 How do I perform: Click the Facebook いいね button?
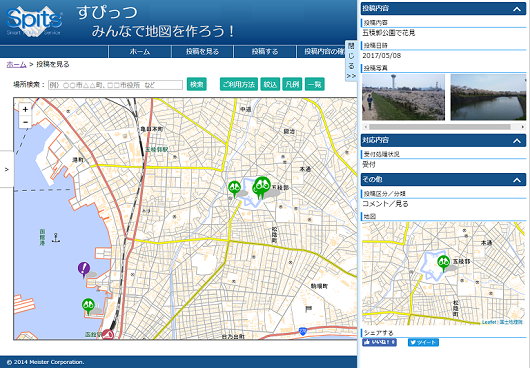coord(379,342)
